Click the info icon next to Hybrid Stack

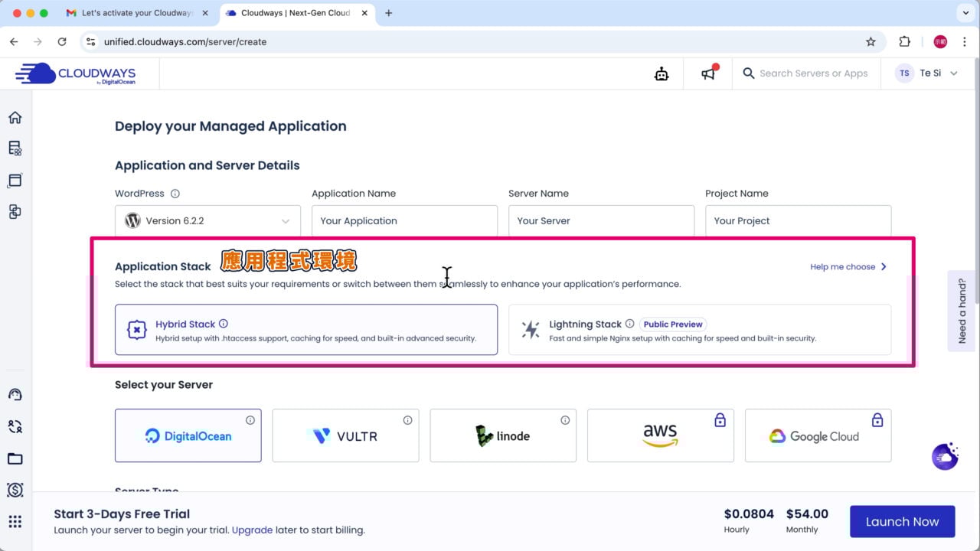tap(224, 324)
